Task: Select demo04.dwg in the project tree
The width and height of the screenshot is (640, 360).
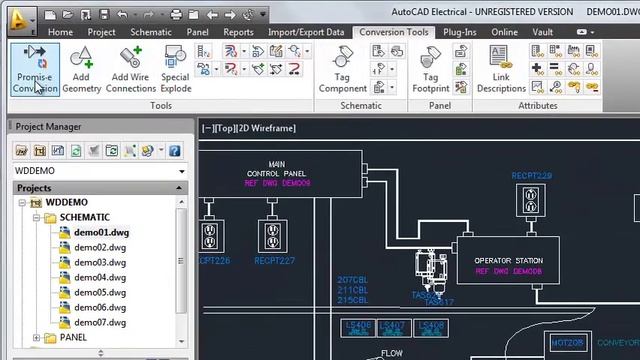Action: coord(100,278)
